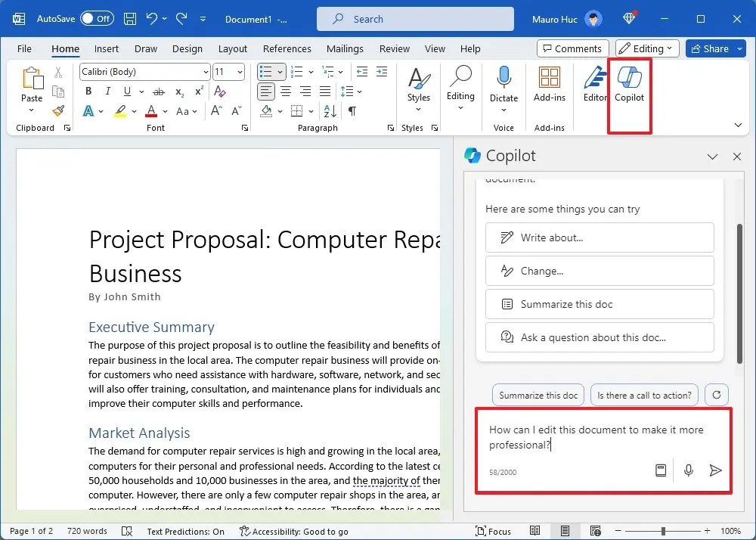Select the Format Painter
Screen dimensions: 756x540
pos(58,110)
